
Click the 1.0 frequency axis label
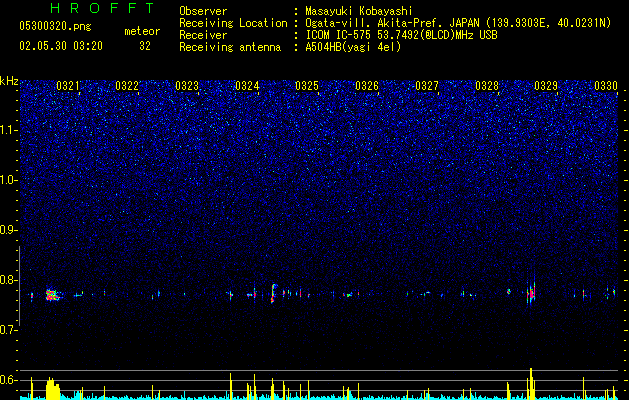[9, 180]
